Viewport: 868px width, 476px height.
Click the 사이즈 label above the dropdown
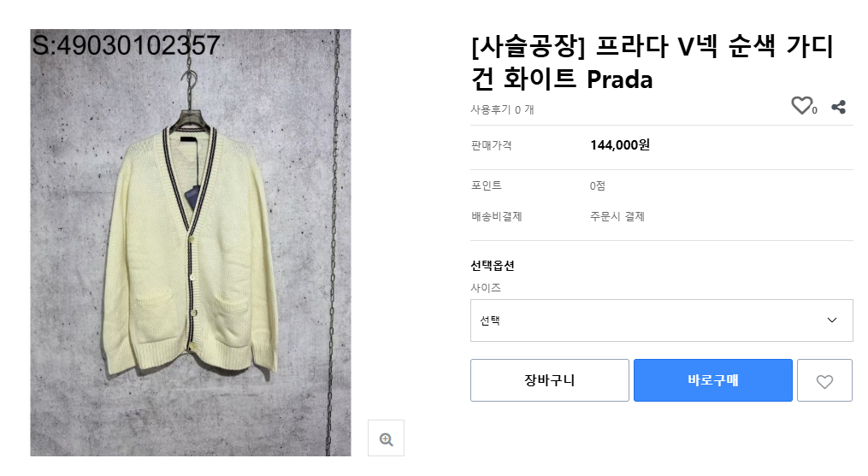click(x=486, y=288)
